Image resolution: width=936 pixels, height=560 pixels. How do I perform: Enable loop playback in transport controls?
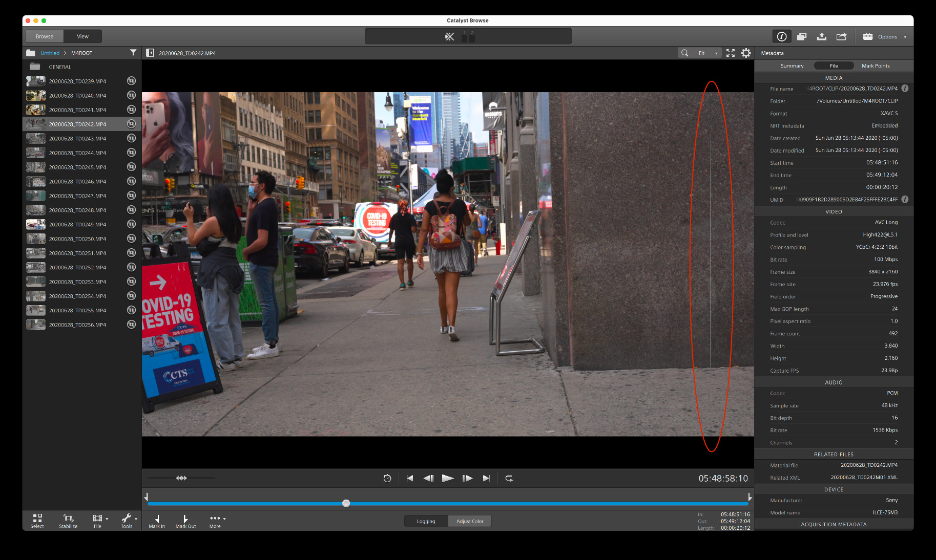tap(508, 478)
